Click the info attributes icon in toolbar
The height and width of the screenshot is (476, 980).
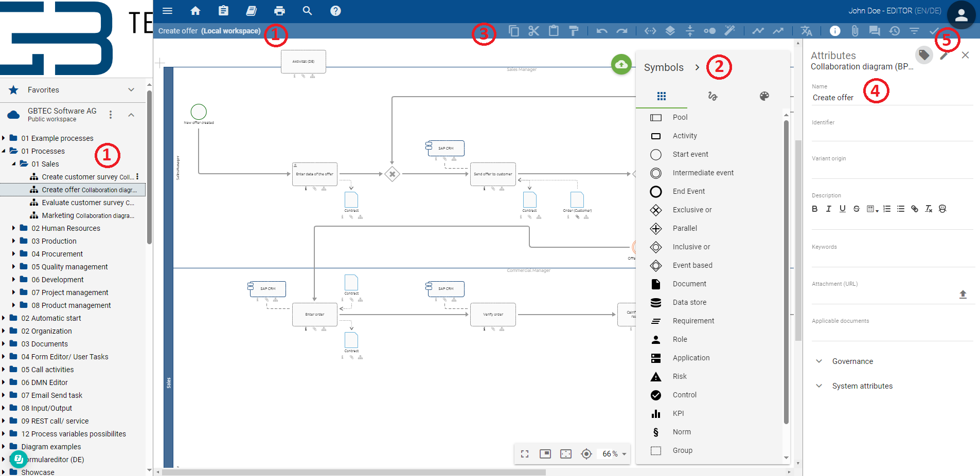pos(834,31)
